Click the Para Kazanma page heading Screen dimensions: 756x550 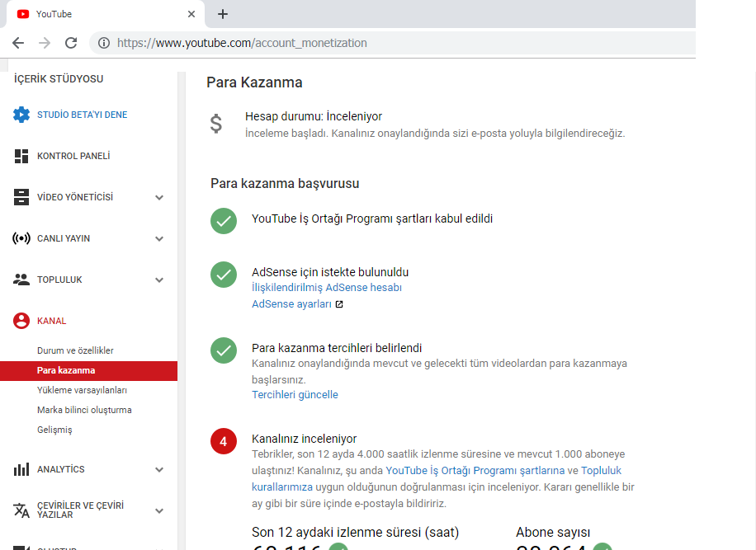(254, 82)
